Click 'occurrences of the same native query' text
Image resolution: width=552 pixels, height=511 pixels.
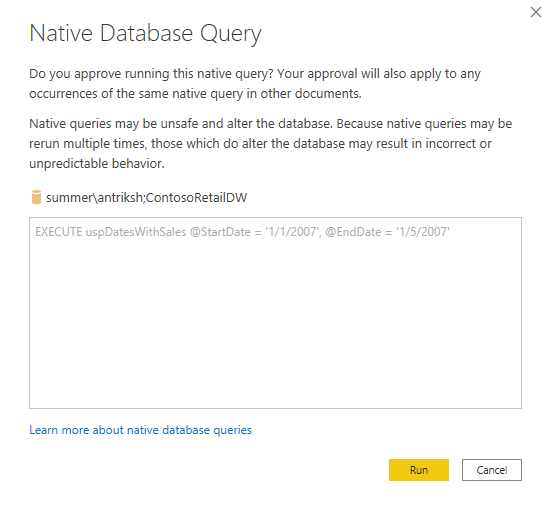(x=136, y=94)
